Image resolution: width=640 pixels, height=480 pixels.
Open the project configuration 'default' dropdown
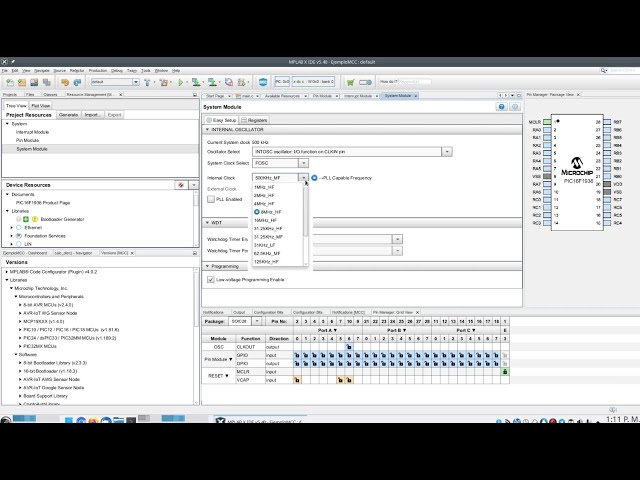click(136, 82)
